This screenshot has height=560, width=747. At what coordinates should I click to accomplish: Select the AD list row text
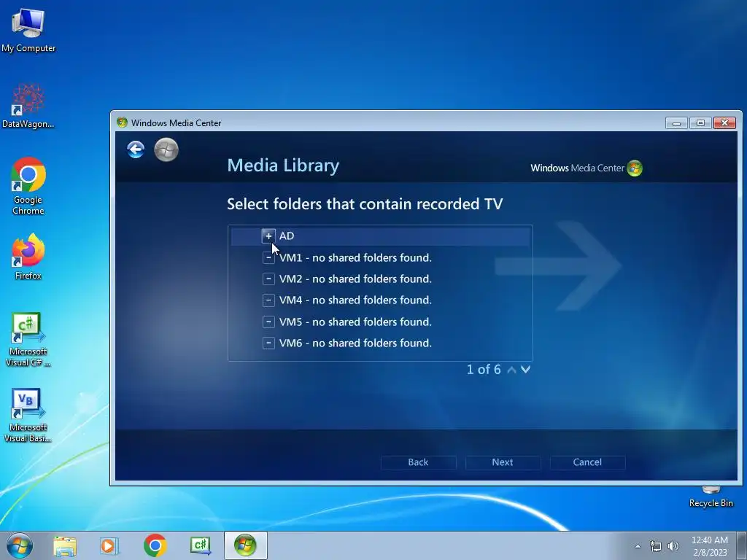point(286,236)
